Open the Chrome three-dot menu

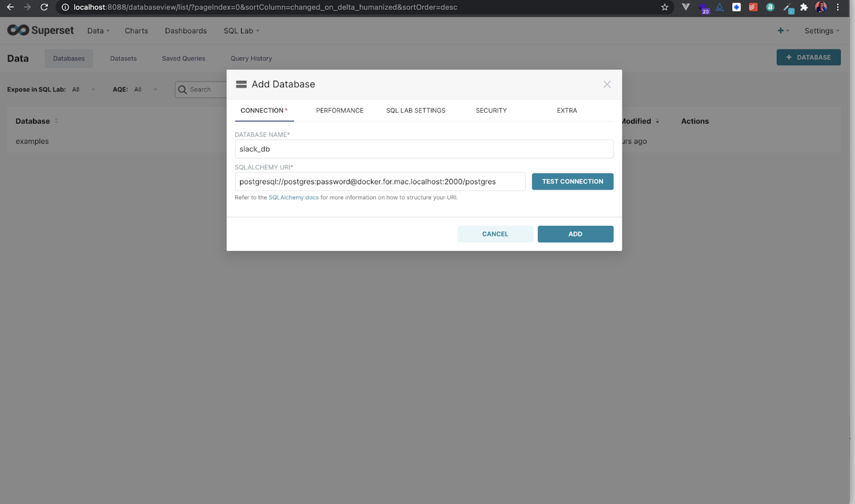click(x=838, y=7)
